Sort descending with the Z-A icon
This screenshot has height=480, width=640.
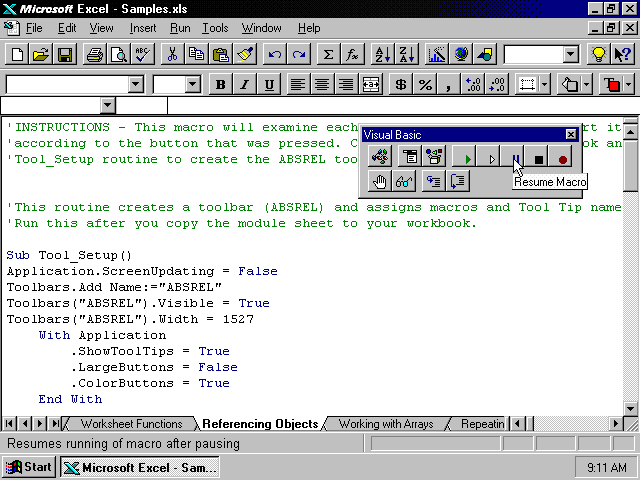407,54
